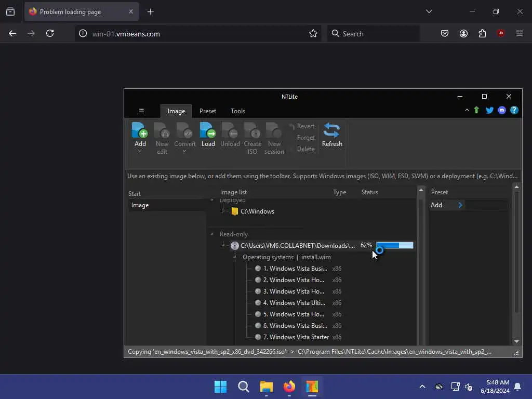Open the Add dropdown arrow under Add
532x399 pixels.
140,151
